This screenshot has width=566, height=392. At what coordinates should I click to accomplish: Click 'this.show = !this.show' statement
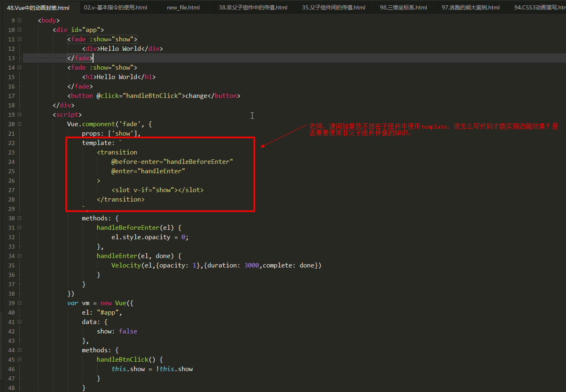(x=152, y=369)
